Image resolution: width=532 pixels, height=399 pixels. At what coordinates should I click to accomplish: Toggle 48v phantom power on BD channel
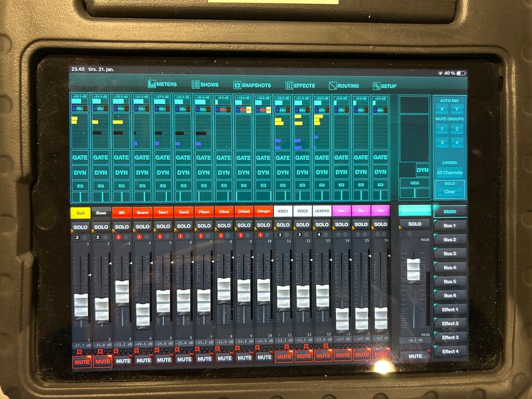coord(121,109)
